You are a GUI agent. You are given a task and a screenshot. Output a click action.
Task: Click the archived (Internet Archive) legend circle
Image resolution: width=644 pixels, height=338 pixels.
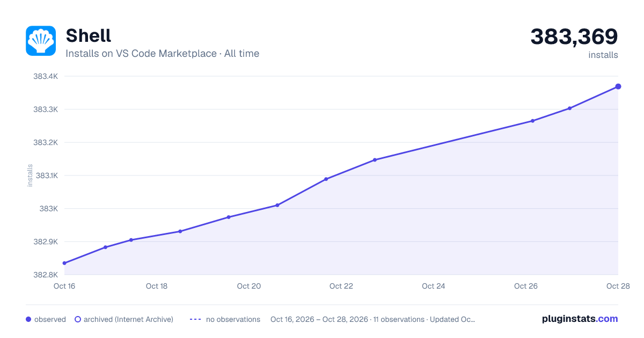click(x=78, y=319)
